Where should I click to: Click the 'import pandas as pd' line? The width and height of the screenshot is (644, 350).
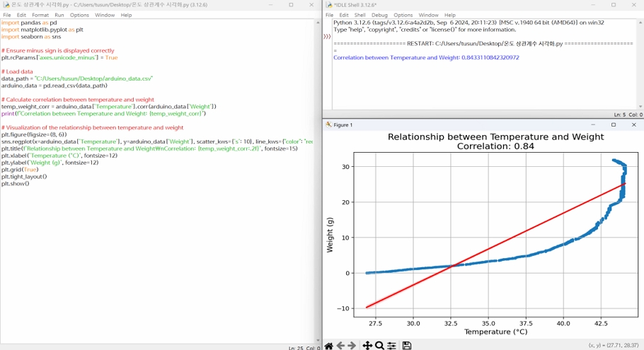click(29, 23)
